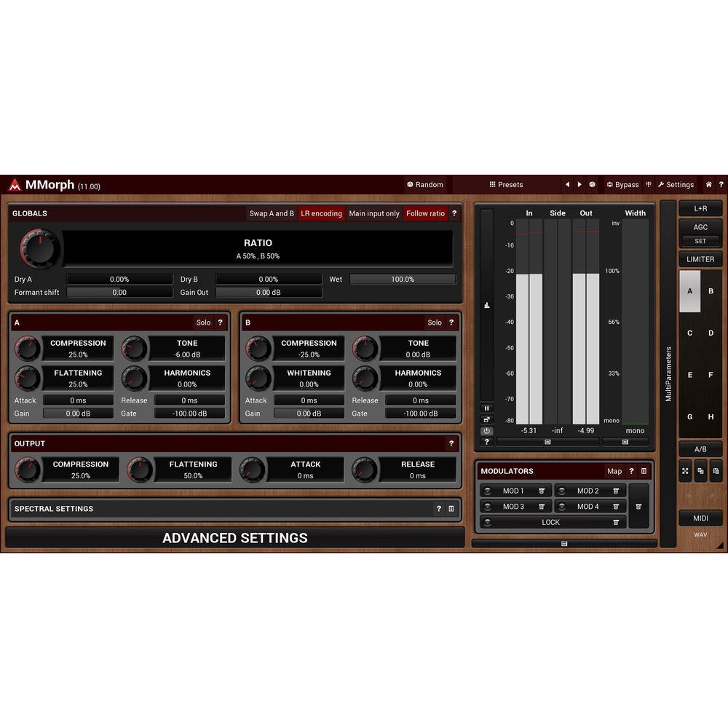Expand the Advanced Settings bar
Screen dimensions: 728x728
pos(234,538)
